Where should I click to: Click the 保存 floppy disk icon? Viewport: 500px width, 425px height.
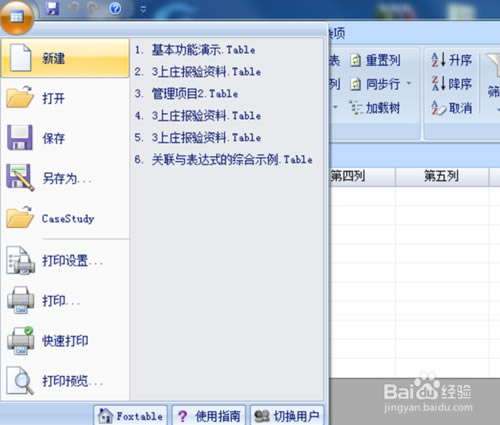coord(20,138)
